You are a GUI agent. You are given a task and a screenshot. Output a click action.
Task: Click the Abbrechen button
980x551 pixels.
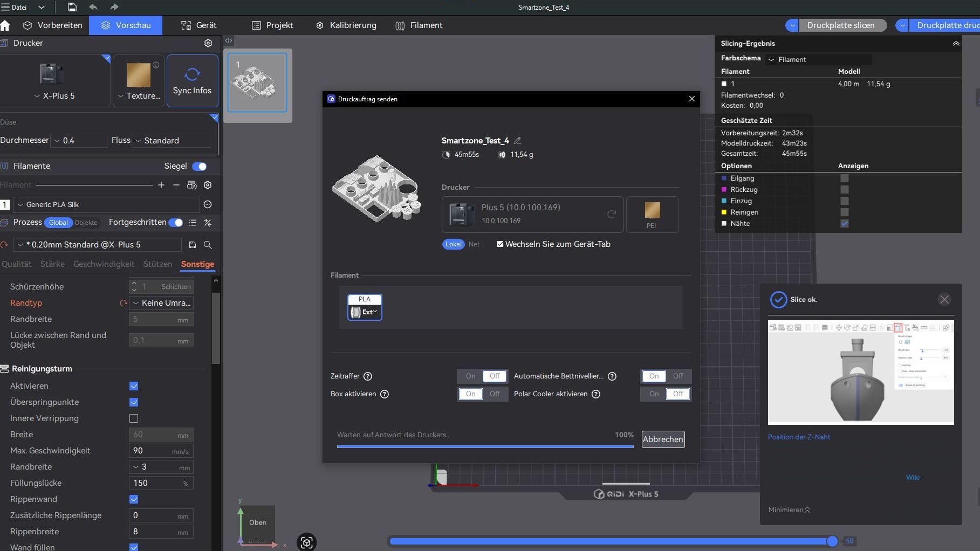click(x=663, y=439)
